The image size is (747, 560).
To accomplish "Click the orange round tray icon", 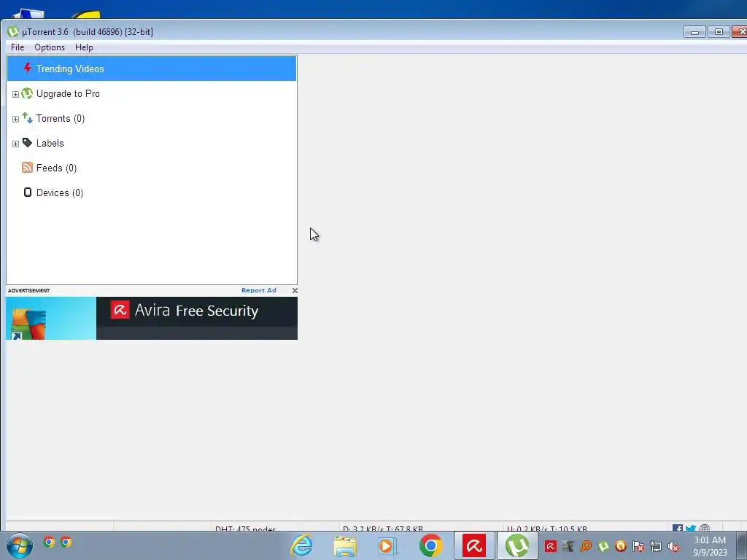I will 621,546.
